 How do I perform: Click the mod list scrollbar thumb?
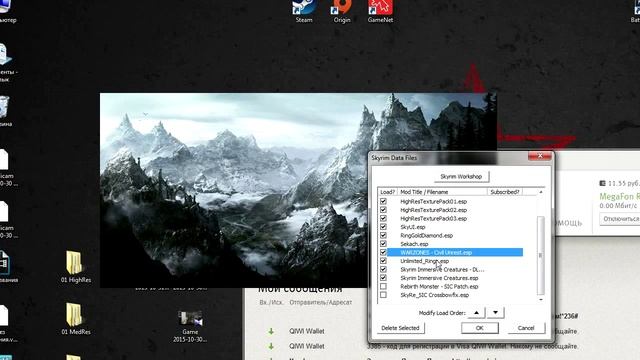[x=541, y=255]
